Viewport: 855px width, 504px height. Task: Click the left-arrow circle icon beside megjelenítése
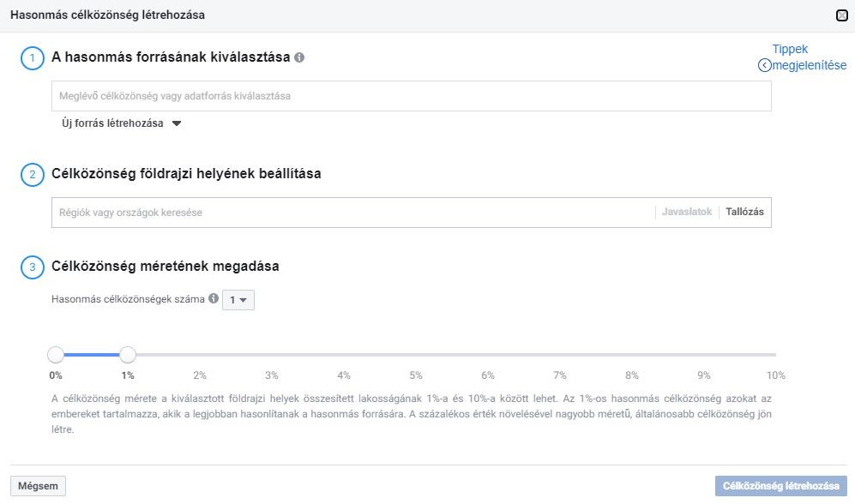(764, 65)
